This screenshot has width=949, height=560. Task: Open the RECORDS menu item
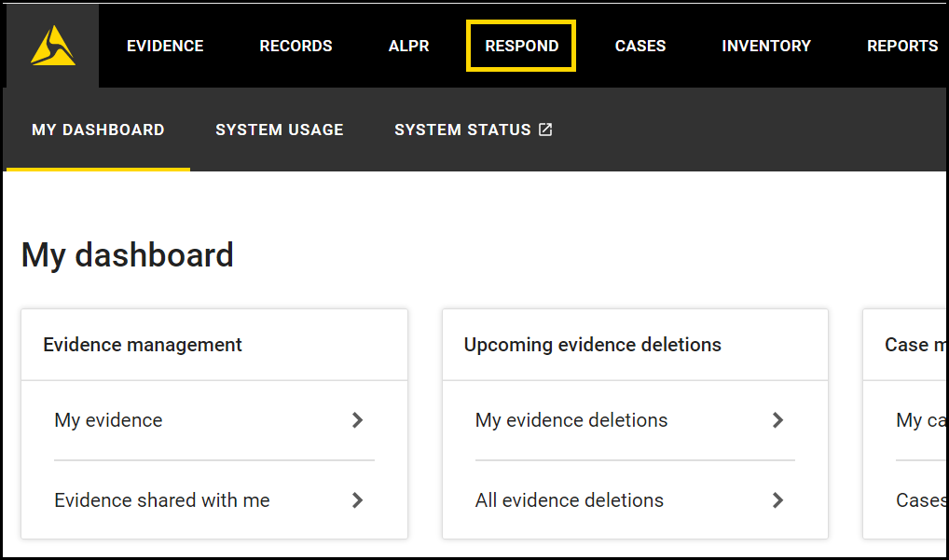click(296, 45)
